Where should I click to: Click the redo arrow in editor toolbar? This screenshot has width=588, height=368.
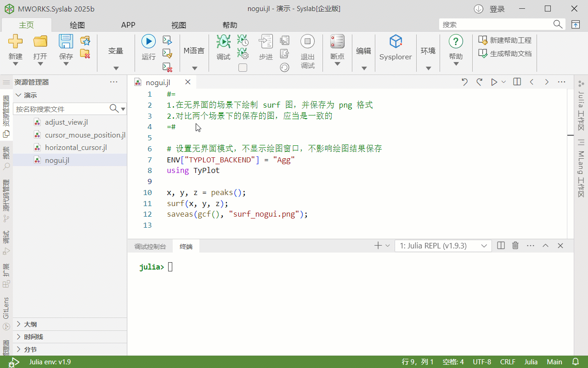point(479,82)
